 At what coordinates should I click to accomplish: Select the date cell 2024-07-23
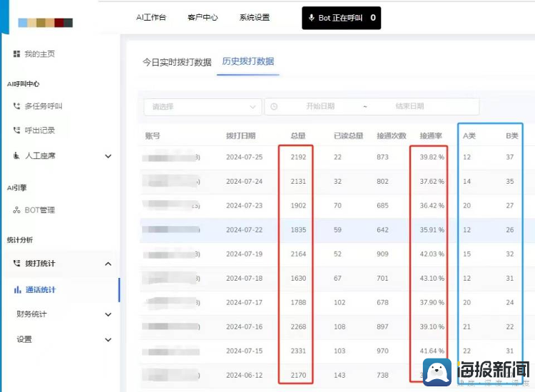(x=244, y=205)
